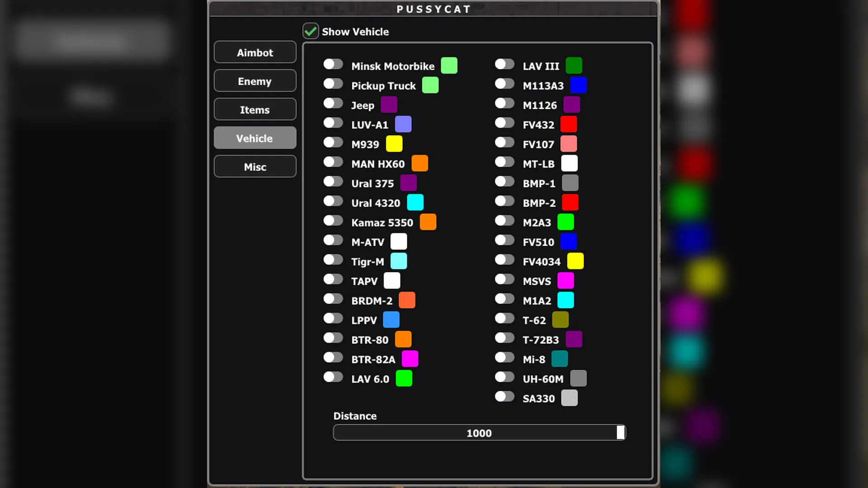Turn on the Ural 375 toggle
This screenshot has width=868, height=488.
[x=333, y=182]
